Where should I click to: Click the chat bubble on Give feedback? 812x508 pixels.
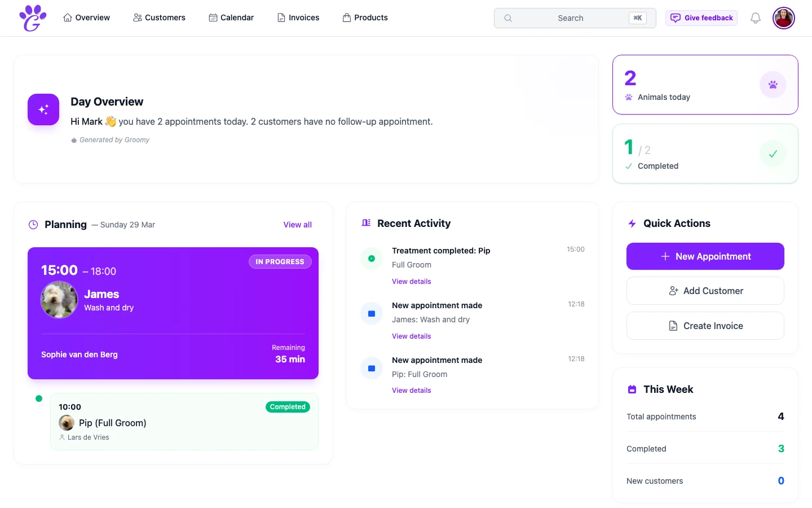[675, 17]
